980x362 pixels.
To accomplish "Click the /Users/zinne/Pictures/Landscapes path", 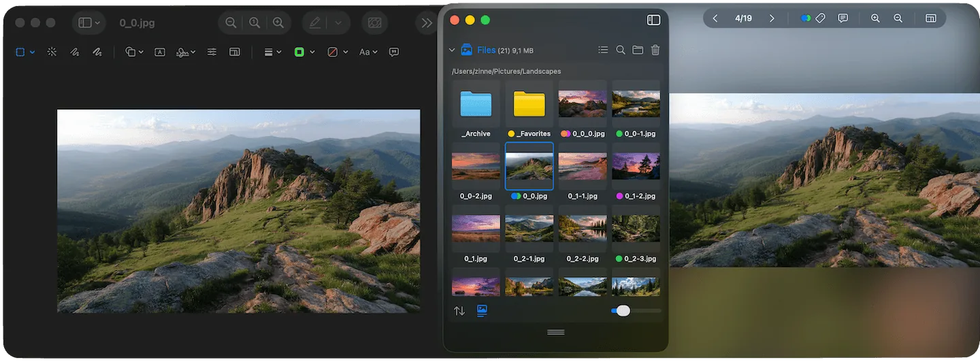I will point(506,71).
